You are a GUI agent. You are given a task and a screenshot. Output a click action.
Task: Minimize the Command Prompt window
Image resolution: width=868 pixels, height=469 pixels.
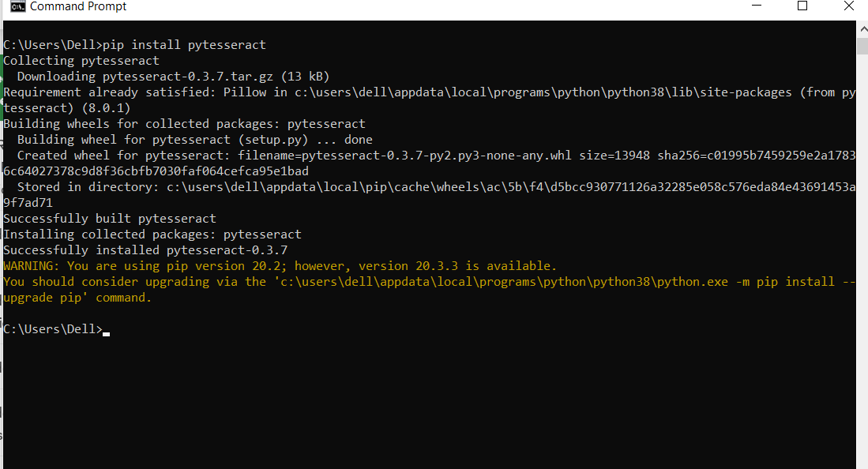coord(757,6)
